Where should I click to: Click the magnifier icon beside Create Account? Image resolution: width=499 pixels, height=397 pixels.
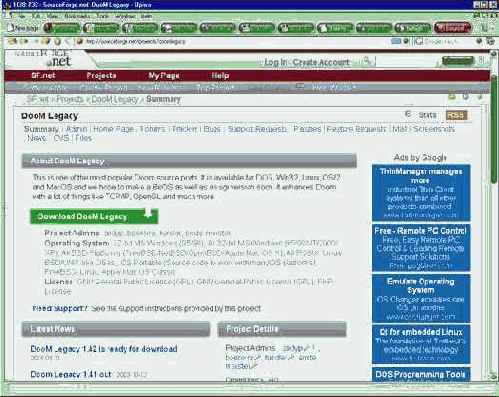point(367,61)
